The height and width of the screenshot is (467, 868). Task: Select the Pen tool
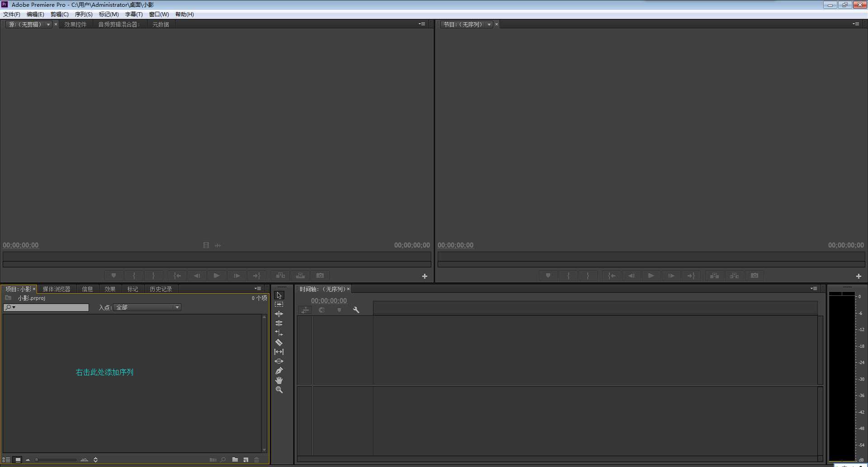point(279,371)
